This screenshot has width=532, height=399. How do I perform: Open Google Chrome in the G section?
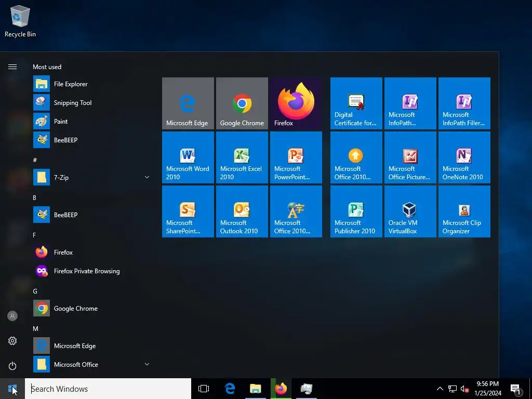[x=91, y=308]
